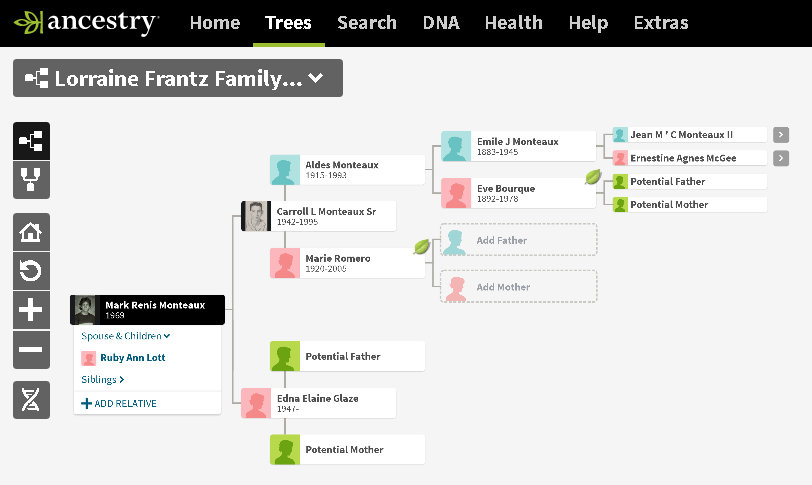Screen dimensions: 812x485
Task: Open Ruby Ann Lott's profile link
Action: (132, 358)
